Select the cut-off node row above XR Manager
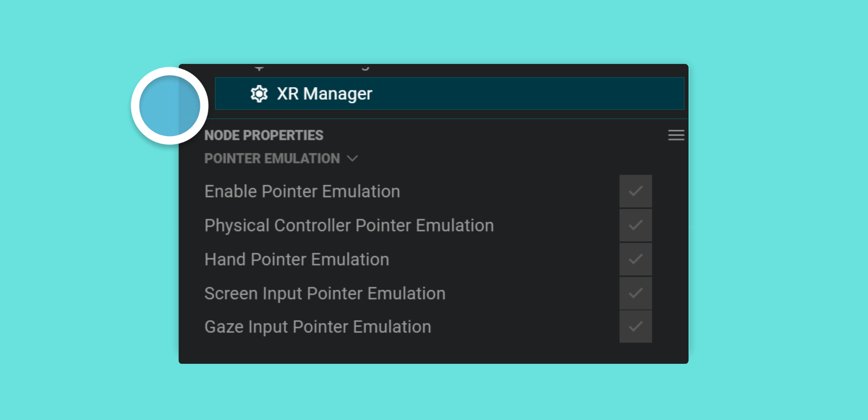868x420 pixels. pos(449,69)
